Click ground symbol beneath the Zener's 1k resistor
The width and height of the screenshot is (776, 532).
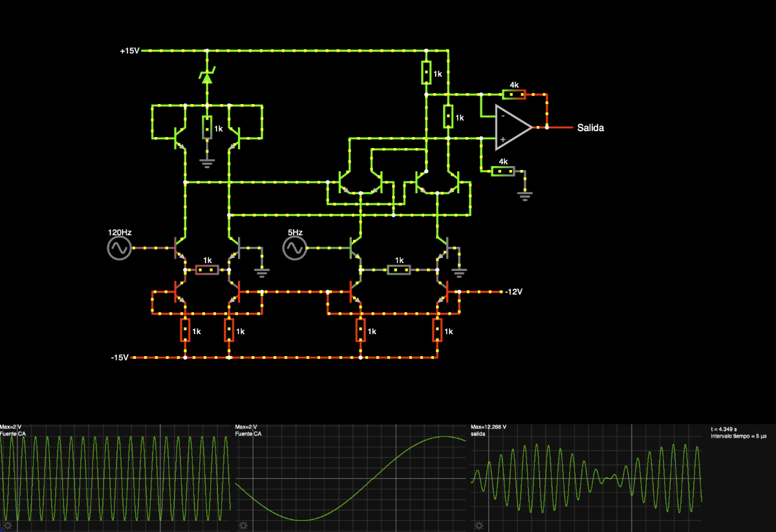pos(207,161)
